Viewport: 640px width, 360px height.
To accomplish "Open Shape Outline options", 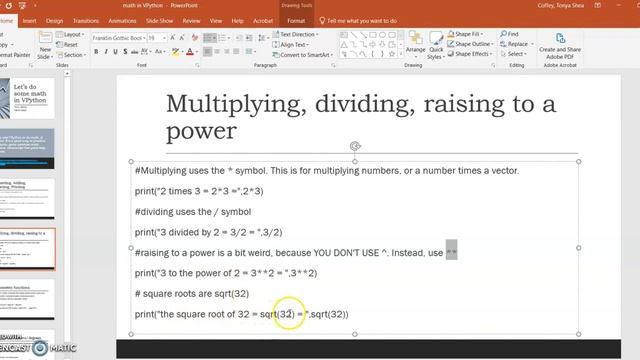I will [x=470, y=44].
